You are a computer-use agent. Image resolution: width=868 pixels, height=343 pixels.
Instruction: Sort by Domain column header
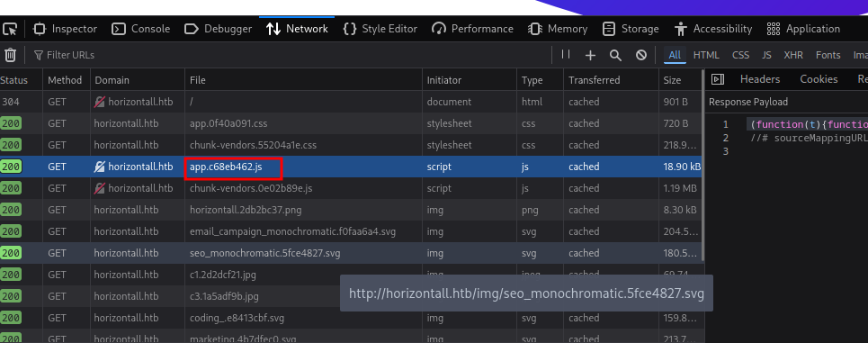[x=138, y=80]
